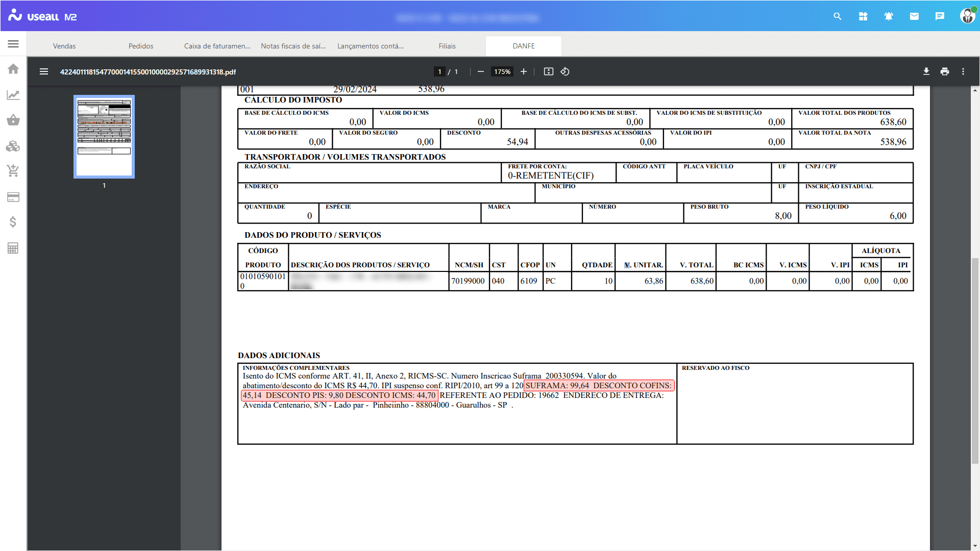Click RESERVADO AO FISCO label
Viewport: 980px width, 551px height.
(716, 368)
